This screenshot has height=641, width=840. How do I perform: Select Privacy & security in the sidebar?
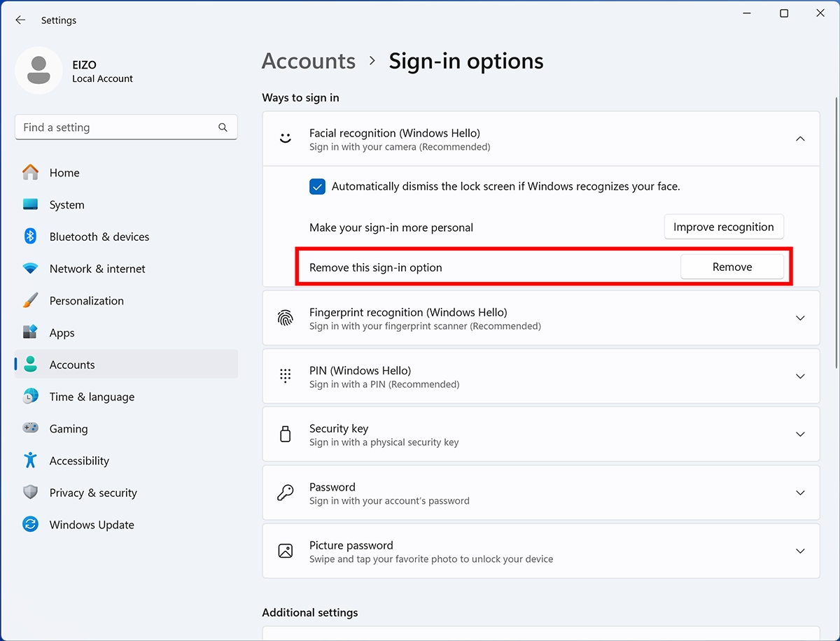click(126, 493)
